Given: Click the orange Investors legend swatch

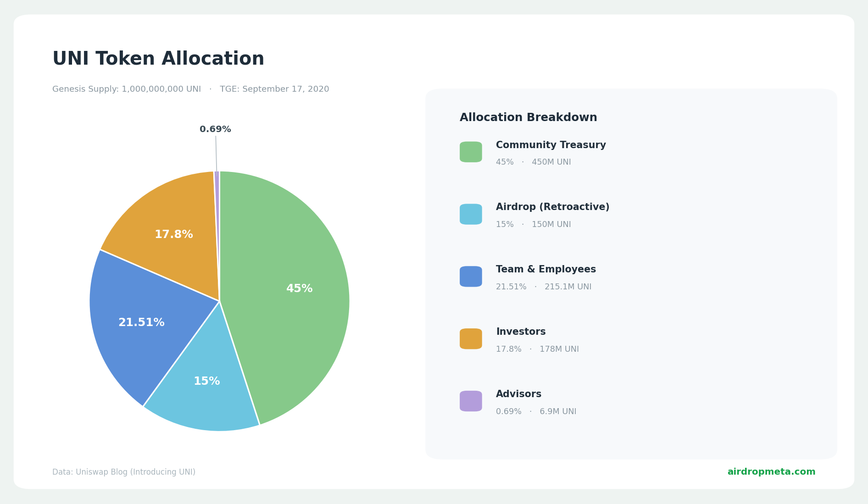Looking at the screenshot, I should point(471,339).
